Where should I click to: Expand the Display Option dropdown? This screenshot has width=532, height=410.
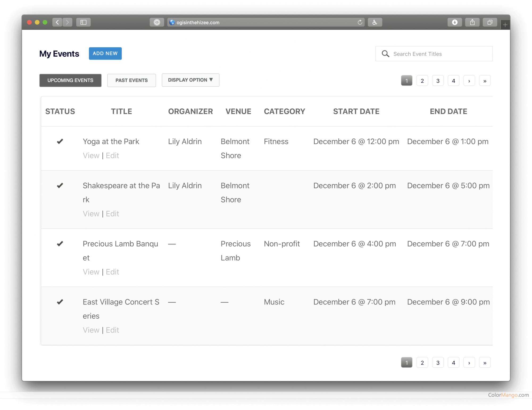click(190, 80)
